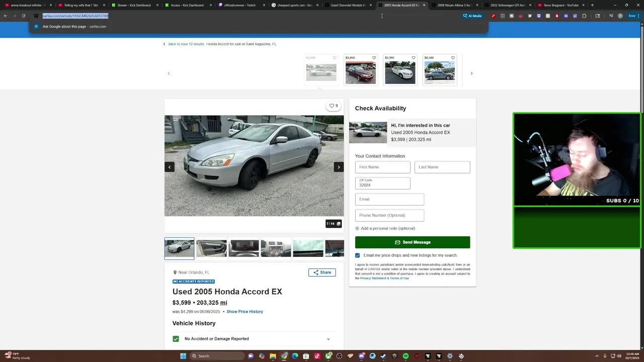Favorite the $8,450 listing heart
Screen dimensions: 644x362
pos(374,58)
